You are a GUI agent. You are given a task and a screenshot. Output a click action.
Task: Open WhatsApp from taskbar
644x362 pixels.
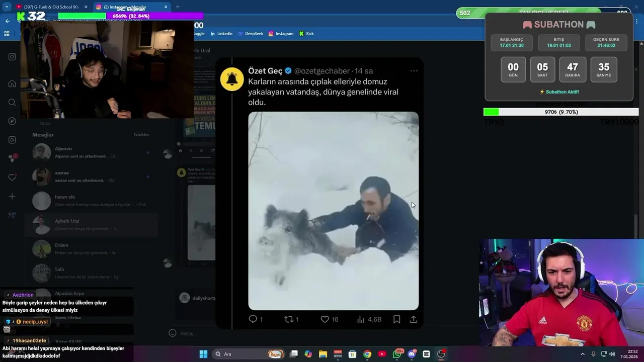(x=397, y=354)
